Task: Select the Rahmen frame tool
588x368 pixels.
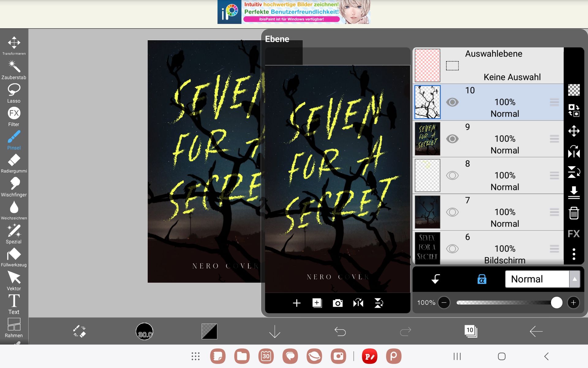Action: [14, 328]
